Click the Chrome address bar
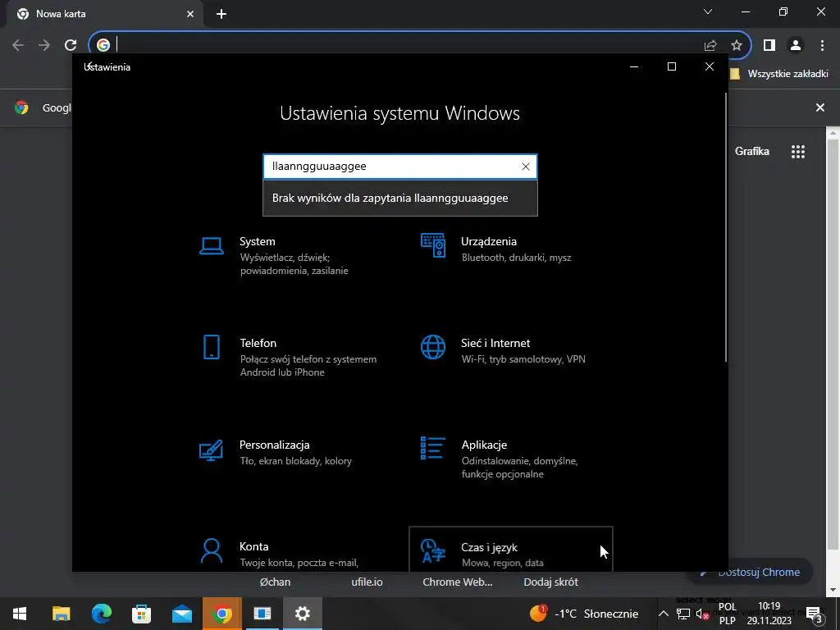The image size is (840, 630). click(x=407, y=45)
